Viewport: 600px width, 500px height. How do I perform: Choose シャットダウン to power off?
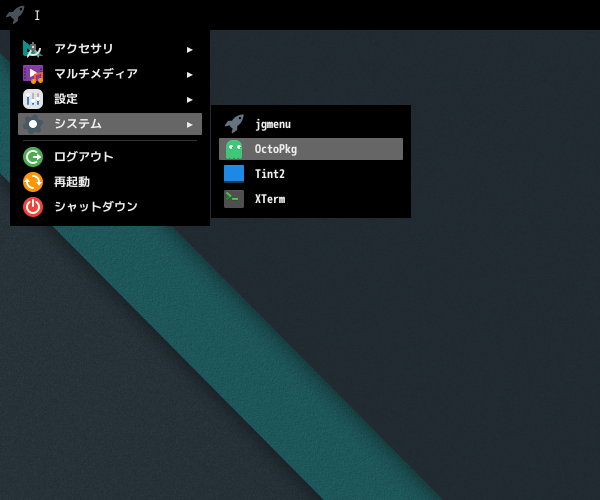point(110,207)
